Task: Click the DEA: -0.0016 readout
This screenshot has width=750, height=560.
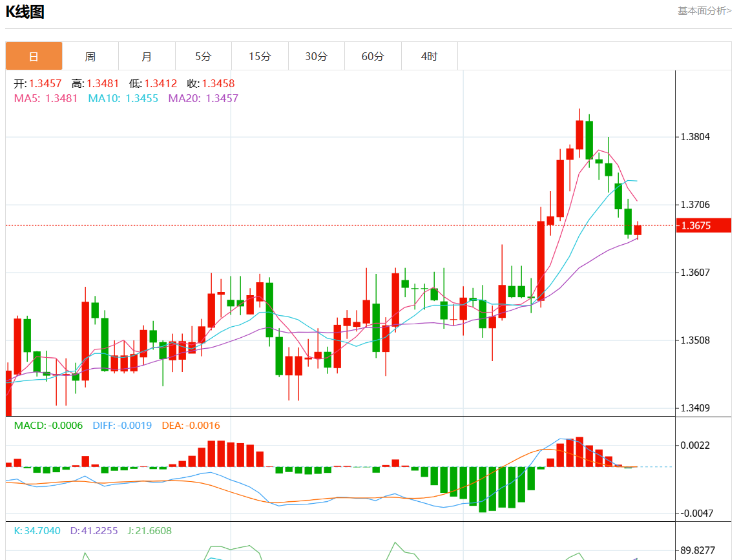Action: click(x=191, y=425)
